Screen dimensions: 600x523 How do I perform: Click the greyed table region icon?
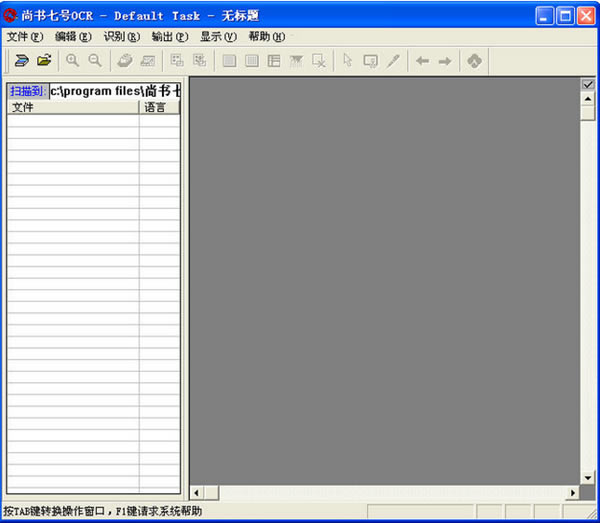[274, 60]
